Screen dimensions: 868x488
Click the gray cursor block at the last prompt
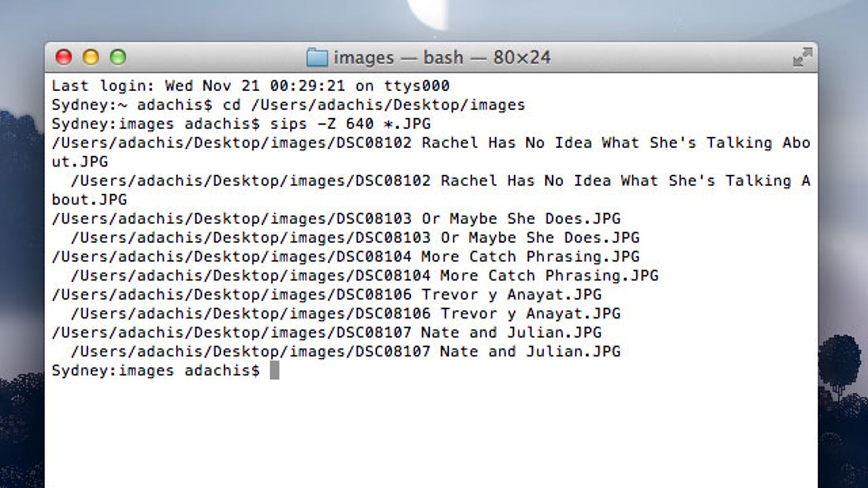pos(275,370)
